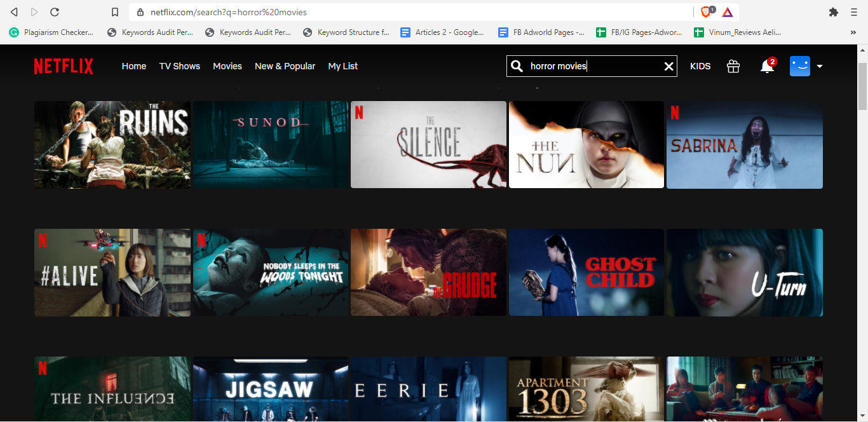Show more bookmarks chevron
868x422 pixels.
[853, 32]
